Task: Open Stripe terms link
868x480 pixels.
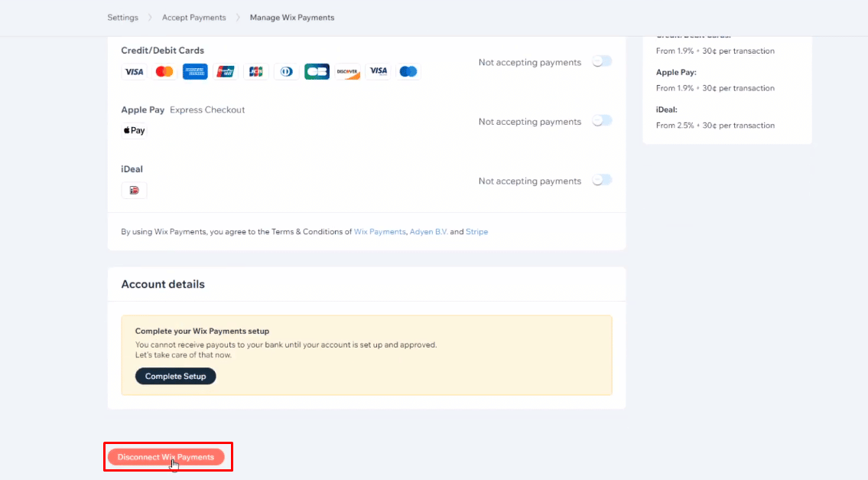Action: tap(476, 232)
